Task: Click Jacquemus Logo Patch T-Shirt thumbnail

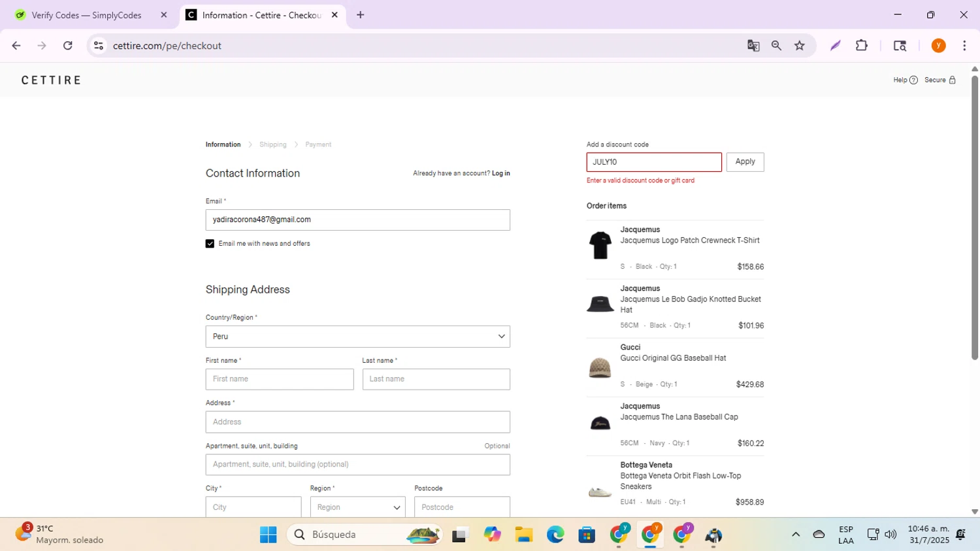Action: point(600,246)
